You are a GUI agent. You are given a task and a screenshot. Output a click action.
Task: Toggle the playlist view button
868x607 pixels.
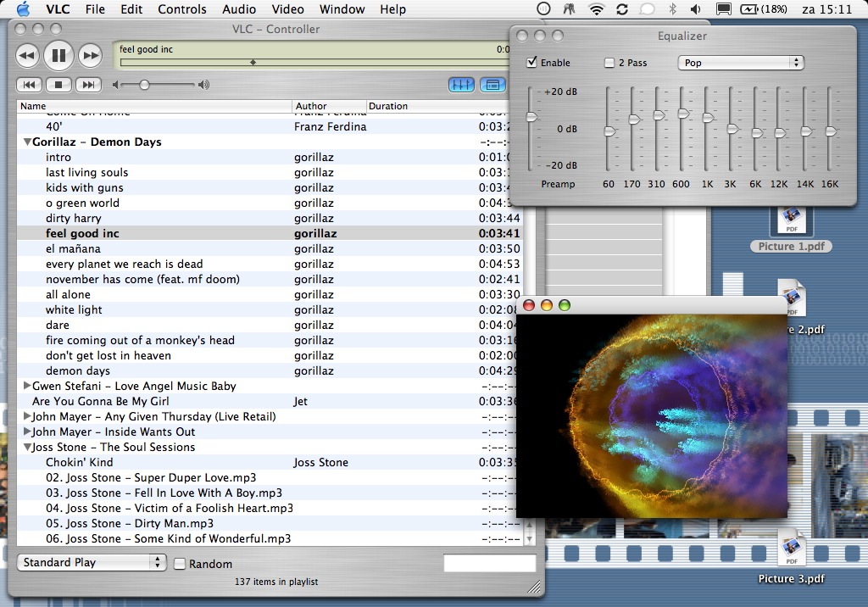[492, 85]
